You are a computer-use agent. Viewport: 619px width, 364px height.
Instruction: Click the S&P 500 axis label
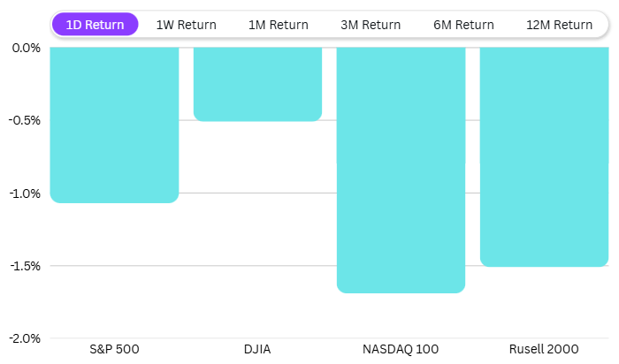pos(114,349)
